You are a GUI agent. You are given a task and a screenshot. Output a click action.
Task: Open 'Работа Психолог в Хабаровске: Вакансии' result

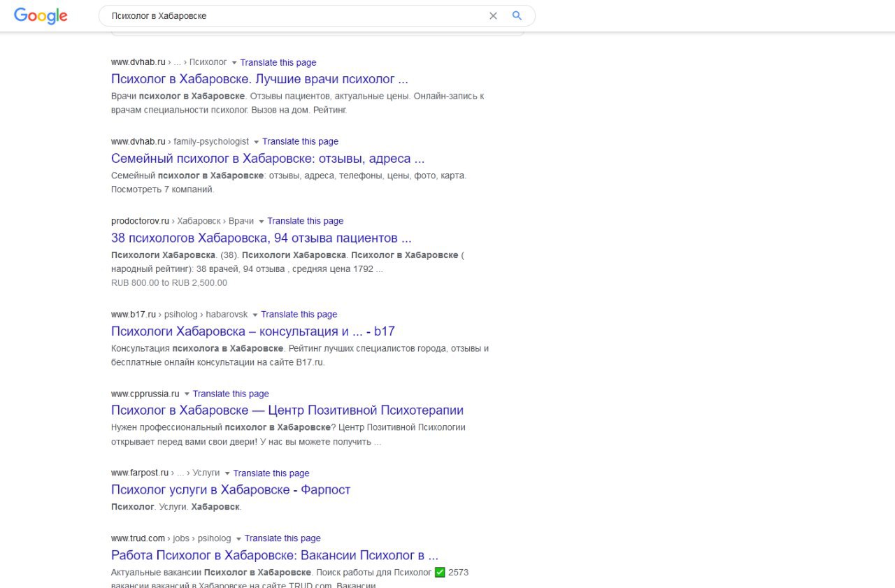pos(275,555)
